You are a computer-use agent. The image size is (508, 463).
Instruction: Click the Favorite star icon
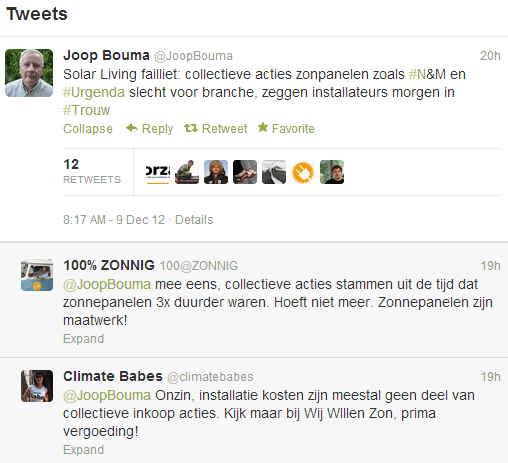point(263,127)
